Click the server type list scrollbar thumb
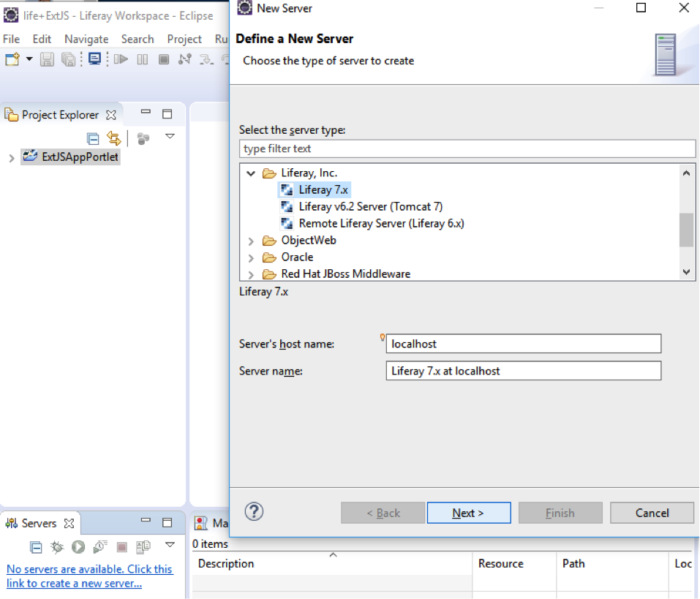Image resolution: width=700 pixels, height=599 pixels. [x=686, y=230]
